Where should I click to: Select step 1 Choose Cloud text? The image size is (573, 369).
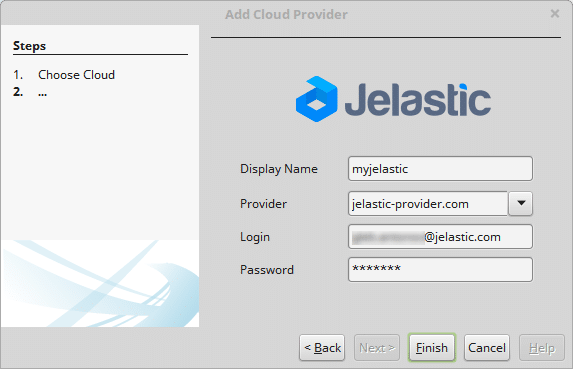point(76,75)
